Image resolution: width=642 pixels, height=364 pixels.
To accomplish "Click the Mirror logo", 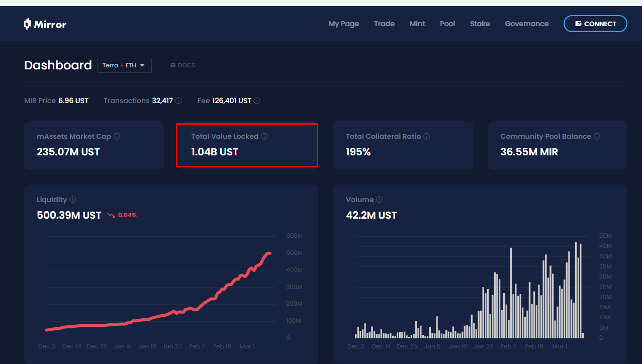I will [45, 24].
